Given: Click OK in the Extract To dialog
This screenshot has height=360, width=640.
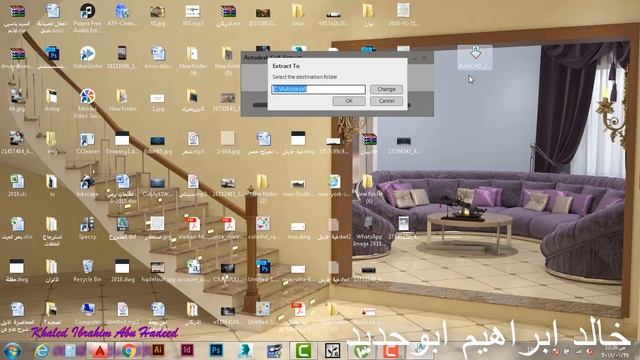Looking at the screenshot, I should (349, 101).
